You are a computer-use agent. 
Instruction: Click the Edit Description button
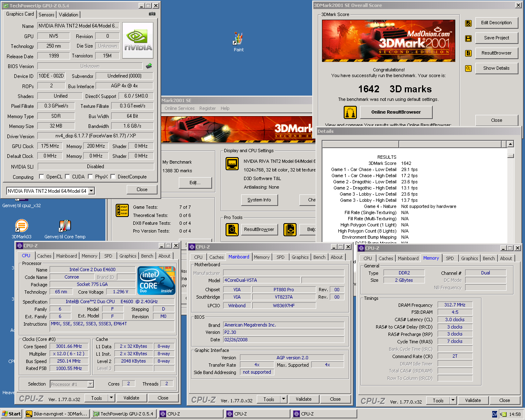496,23
